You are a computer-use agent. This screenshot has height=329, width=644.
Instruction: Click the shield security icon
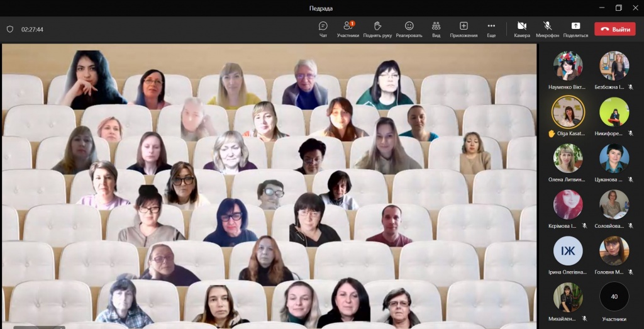click(10, 29)
